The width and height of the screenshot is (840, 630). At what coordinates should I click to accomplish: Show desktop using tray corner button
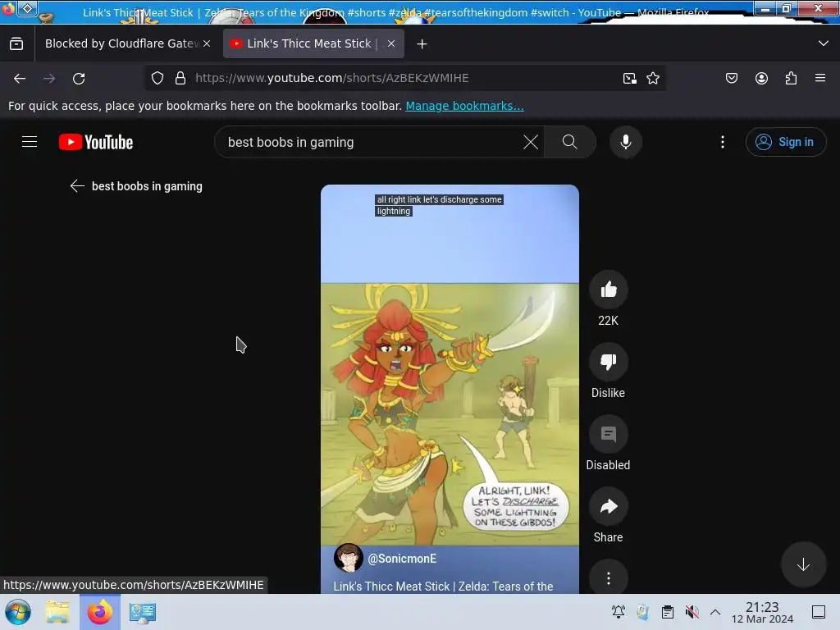(819, 612)
